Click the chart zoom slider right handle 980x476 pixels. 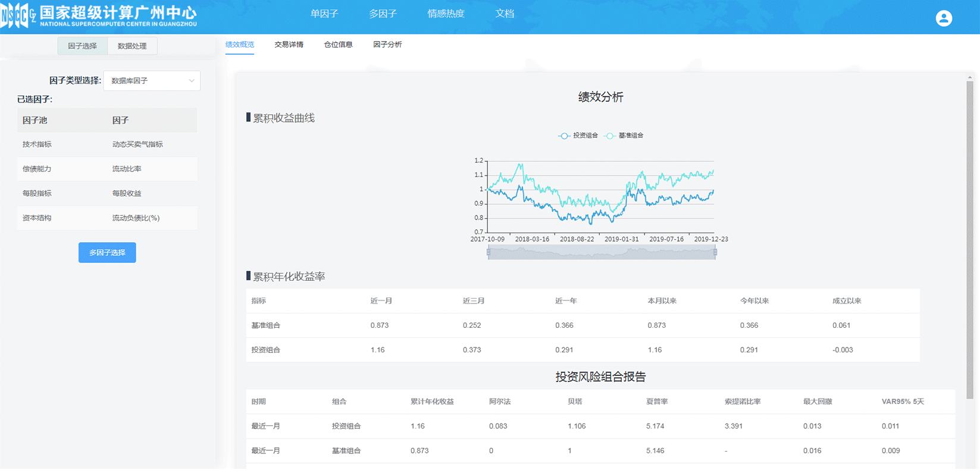coord(715,252)
